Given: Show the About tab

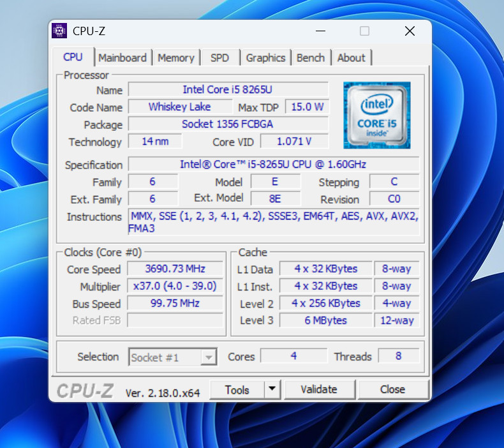Looking at the screenshot, I should (x=352, y=58).
